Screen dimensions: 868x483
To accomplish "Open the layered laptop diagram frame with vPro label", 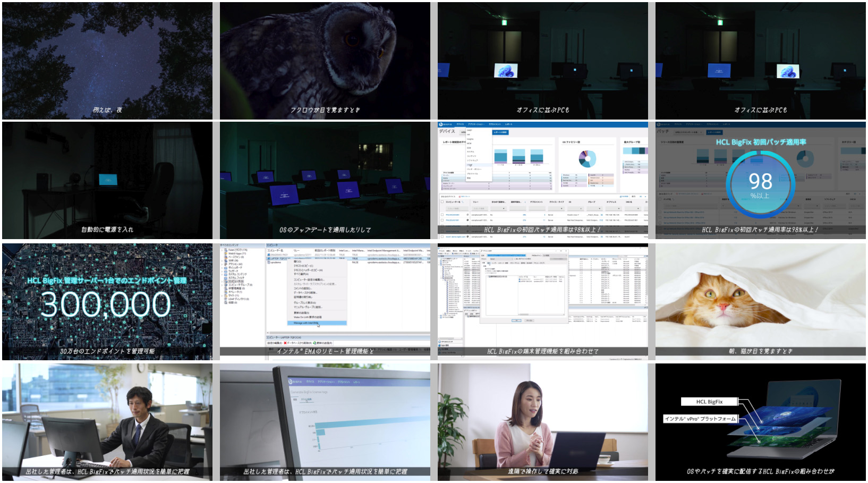I will [x=761, y=422].
